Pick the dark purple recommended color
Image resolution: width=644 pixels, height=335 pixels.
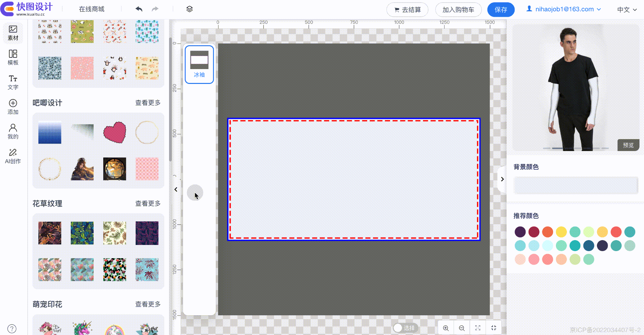pyautogui.click(x=520, y=232)
